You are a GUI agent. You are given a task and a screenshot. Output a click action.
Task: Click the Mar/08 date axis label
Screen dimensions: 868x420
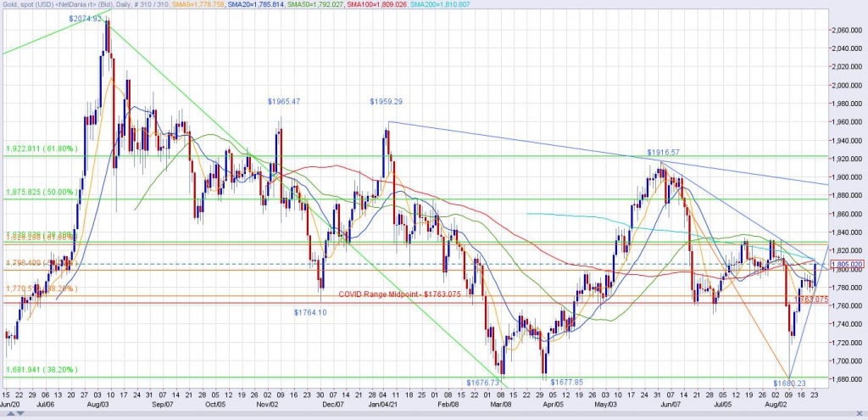click(500, 405)
